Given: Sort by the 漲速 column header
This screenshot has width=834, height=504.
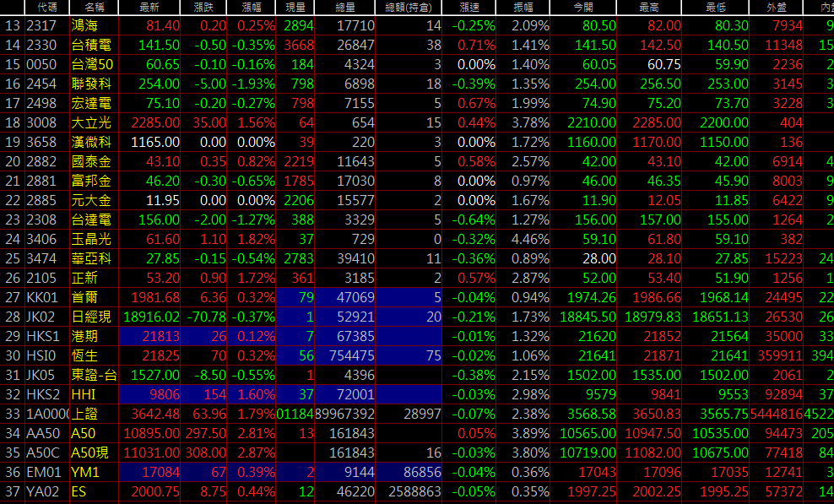Looking at the screenshot, I should 469,8.
